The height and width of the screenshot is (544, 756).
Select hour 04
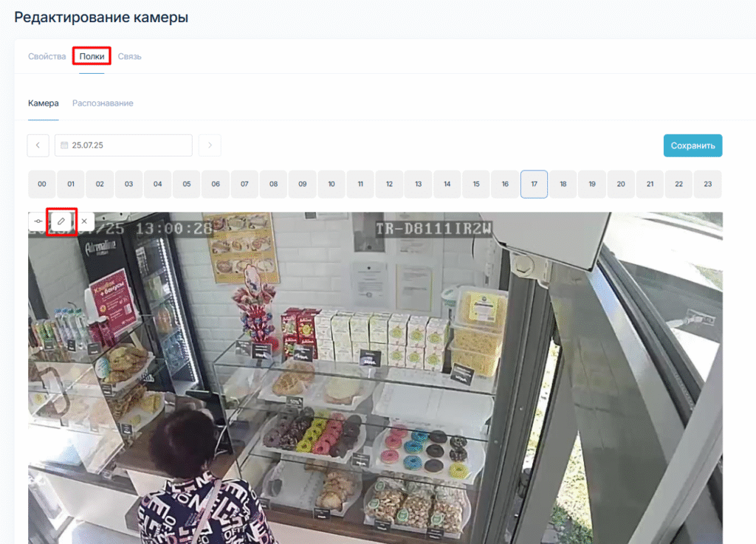pos(158,184)
